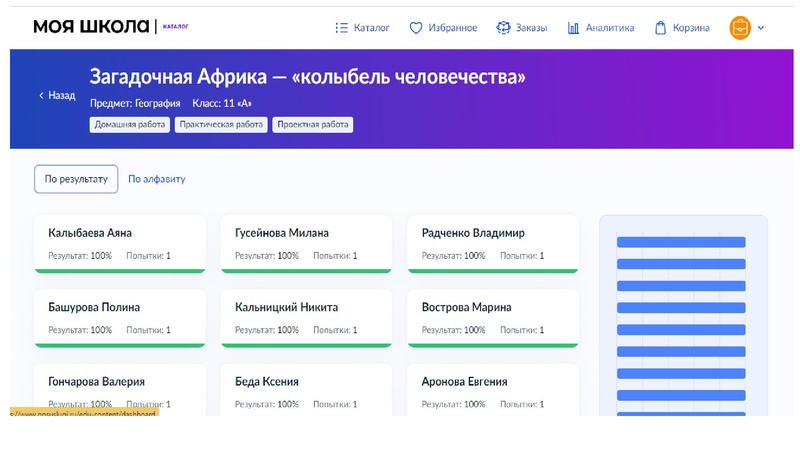Open the orange profile avatar
The width and height of the screenshot is (800, 450).
(740, 28)
